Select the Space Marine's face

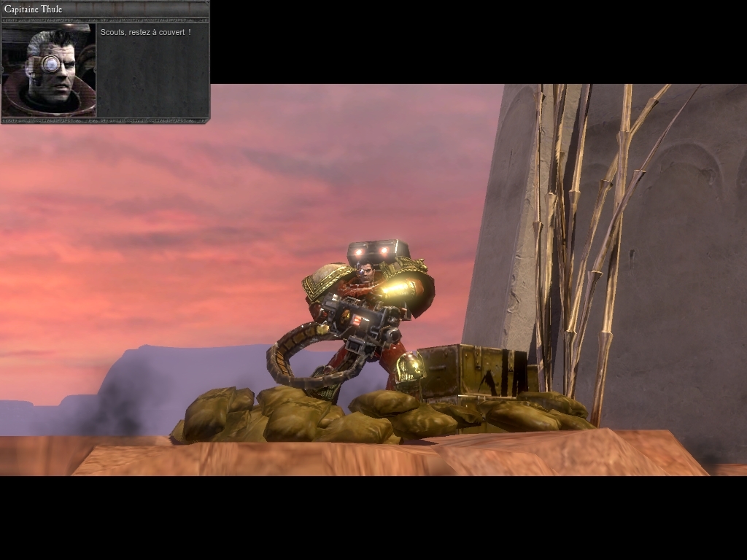coord(366,274)
